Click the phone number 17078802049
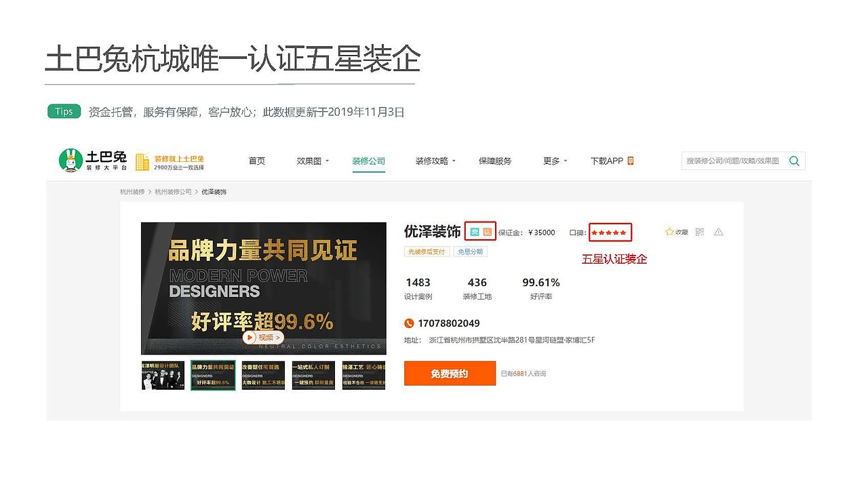The height and width of the screenshot is (488, 868). (x=449, y=323)
